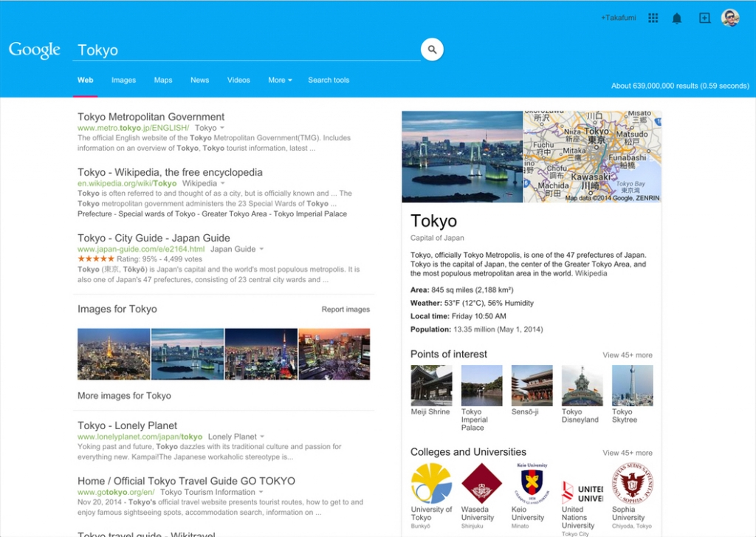This screenshot has height=537, width=756.
Task: Open Tokyo Disneyland point of interest
Action: [582, 386]
